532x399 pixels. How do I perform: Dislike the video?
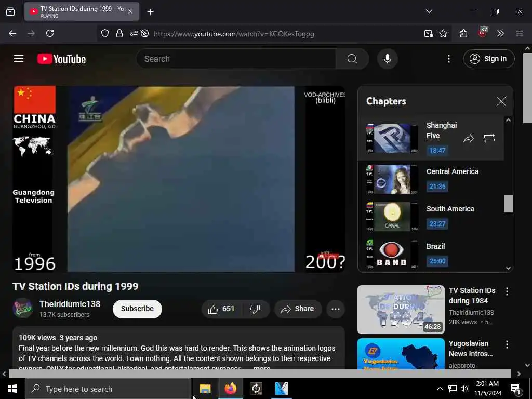point(255,309)
